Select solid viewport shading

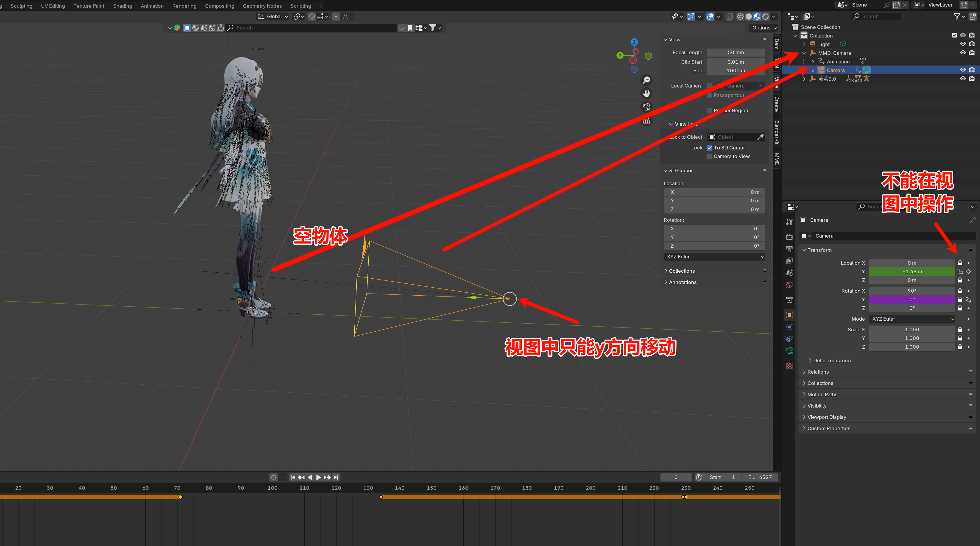[x=749, y=16]
